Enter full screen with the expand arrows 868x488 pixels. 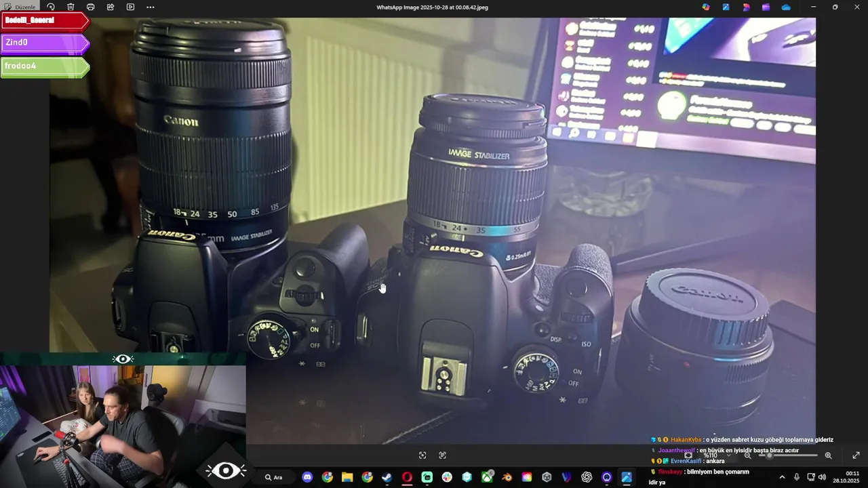click(x=856, y=455)
